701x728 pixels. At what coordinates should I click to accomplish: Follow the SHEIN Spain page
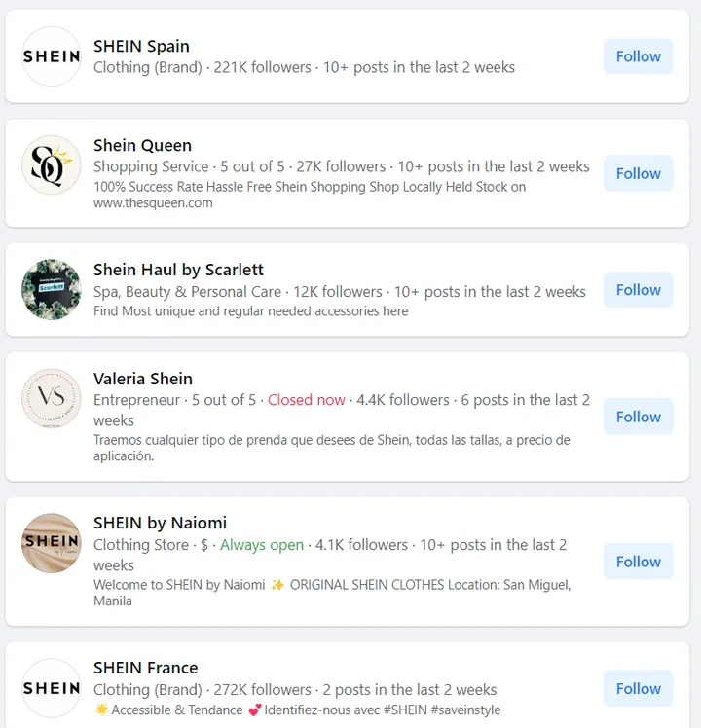pyautogui.click(x=638, y=56)
